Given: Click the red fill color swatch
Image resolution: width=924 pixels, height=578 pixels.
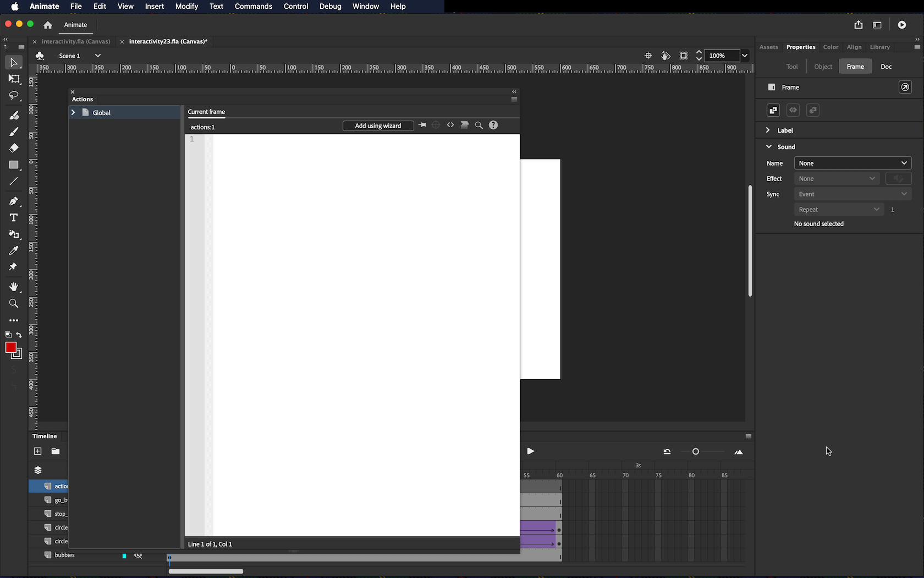Looking at the screenshot, I should click(10, 347).
